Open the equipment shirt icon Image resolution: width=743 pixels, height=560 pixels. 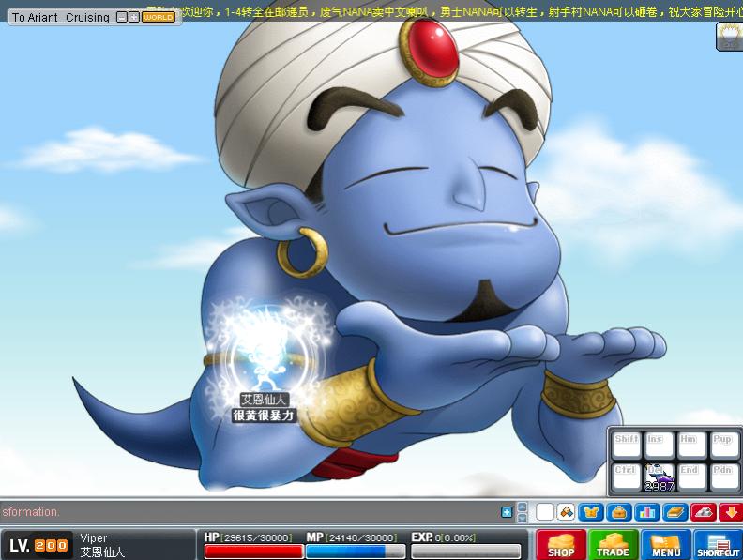pyautogui.click(x=590, y=512)
